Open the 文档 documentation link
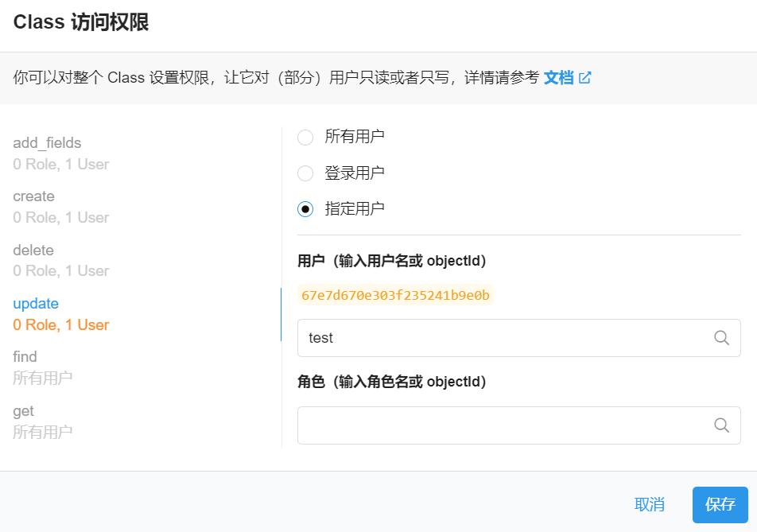The height and width of the screenshot is (532, 757). tap(558, 78)
